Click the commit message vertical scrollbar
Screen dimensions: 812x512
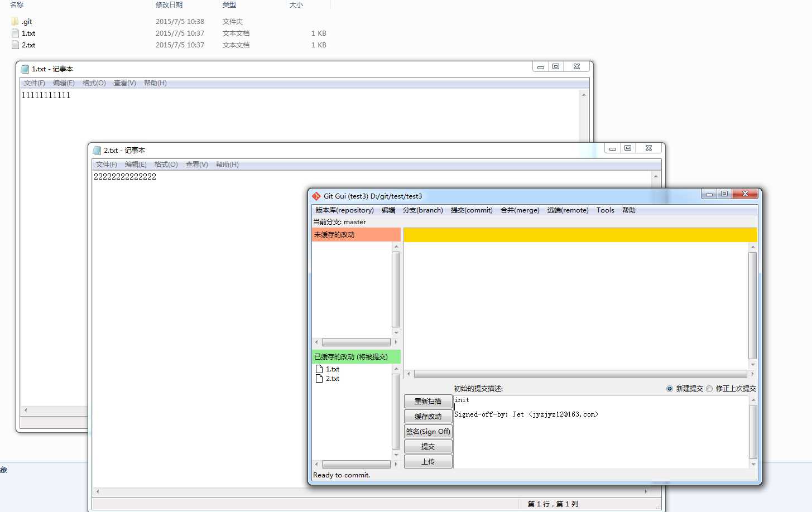coord(753,432)
